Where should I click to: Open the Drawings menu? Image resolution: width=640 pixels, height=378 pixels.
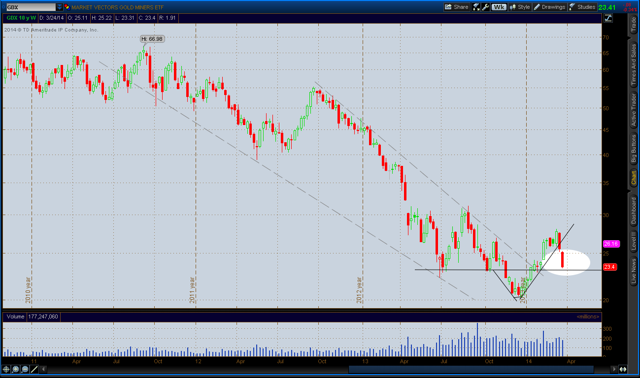coord(549,7)
